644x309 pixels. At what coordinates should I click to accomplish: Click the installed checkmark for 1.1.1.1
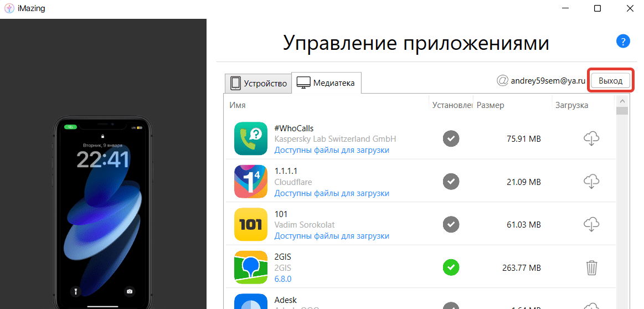point(451,181)
